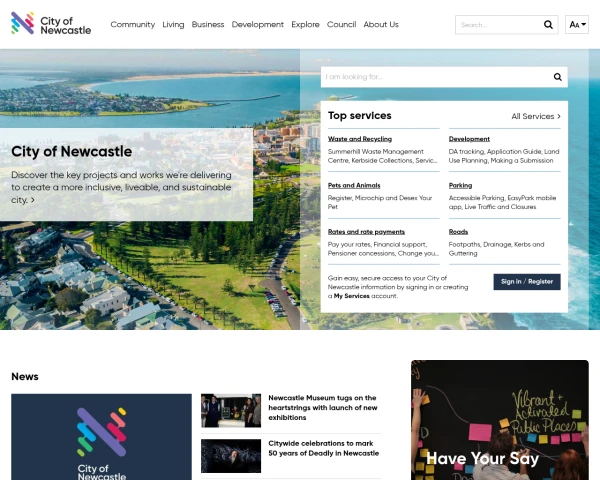Open the Living menu

point(173,24)
